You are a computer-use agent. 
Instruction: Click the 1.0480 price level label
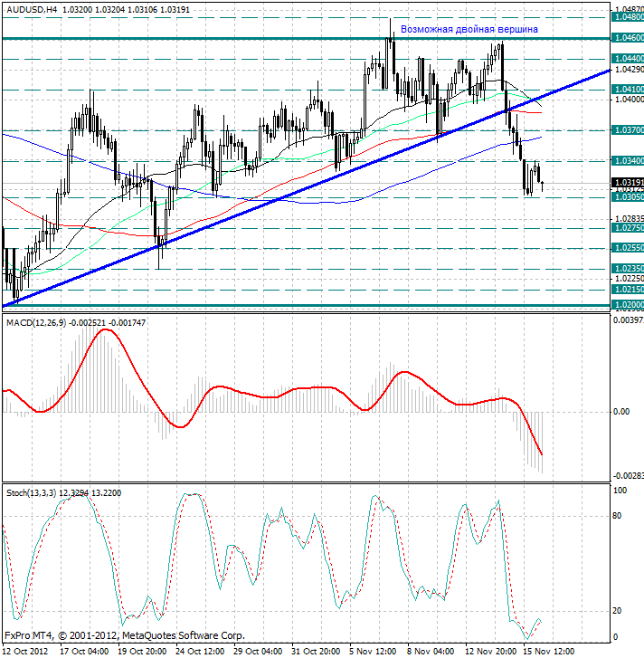pos(628,17)
